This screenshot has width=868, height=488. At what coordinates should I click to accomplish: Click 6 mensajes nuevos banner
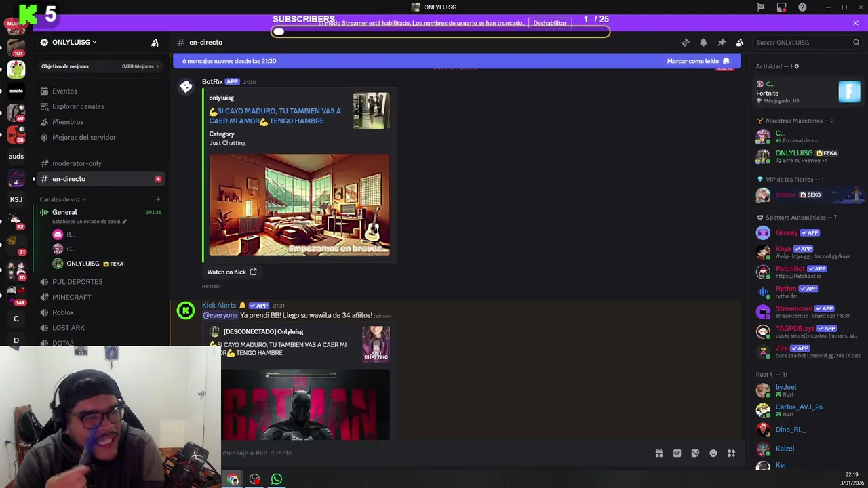[229, 61]
